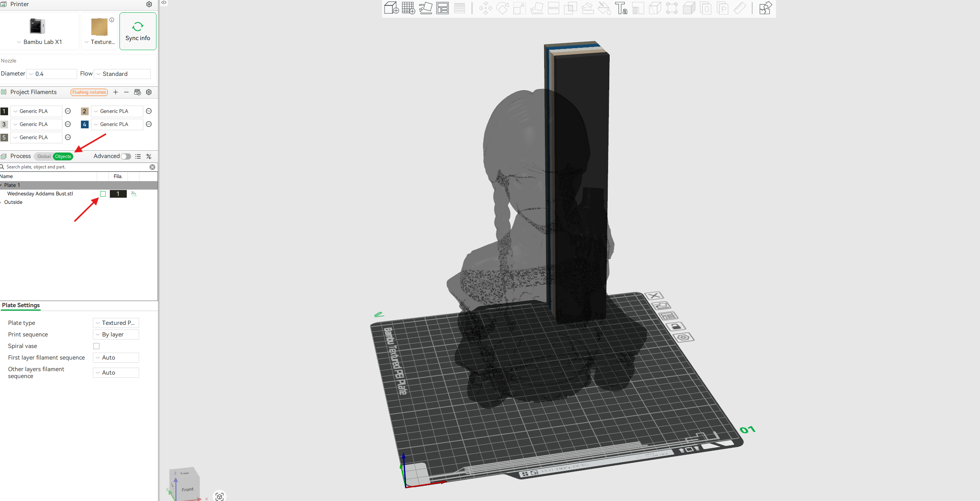Click filament 2 tan color swatch

coord(85,111)
